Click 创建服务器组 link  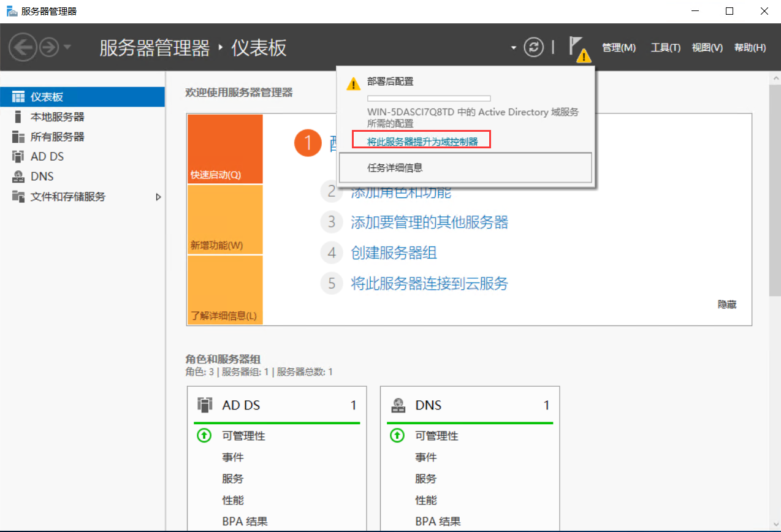(x=394, y=253)
